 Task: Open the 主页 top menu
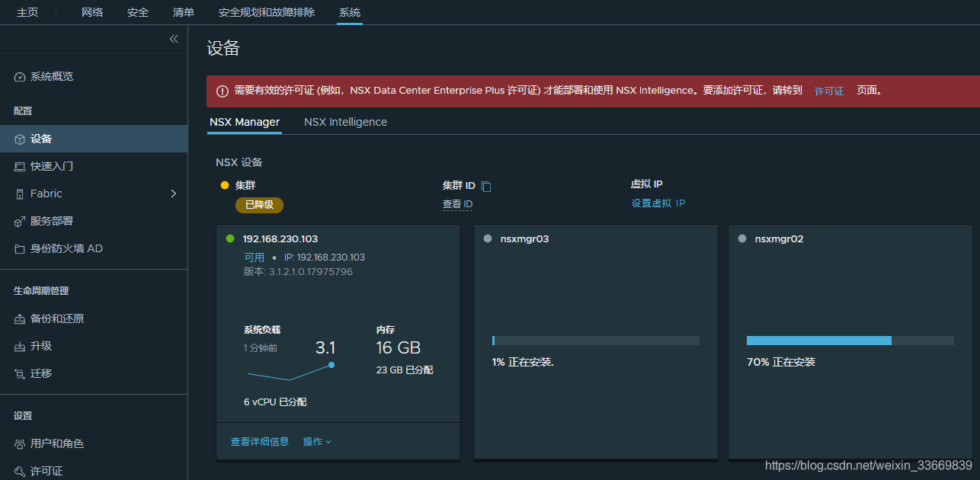(27, 12)
